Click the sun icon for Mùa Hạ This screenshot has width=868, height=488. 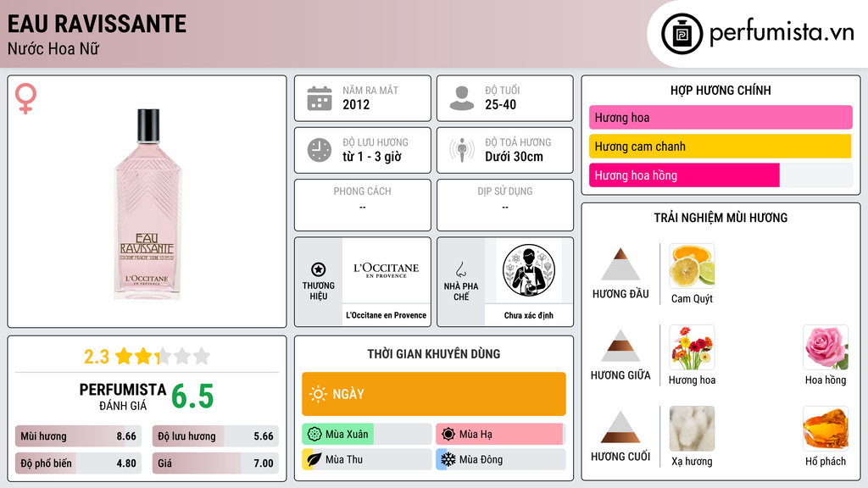click(448, 434)
